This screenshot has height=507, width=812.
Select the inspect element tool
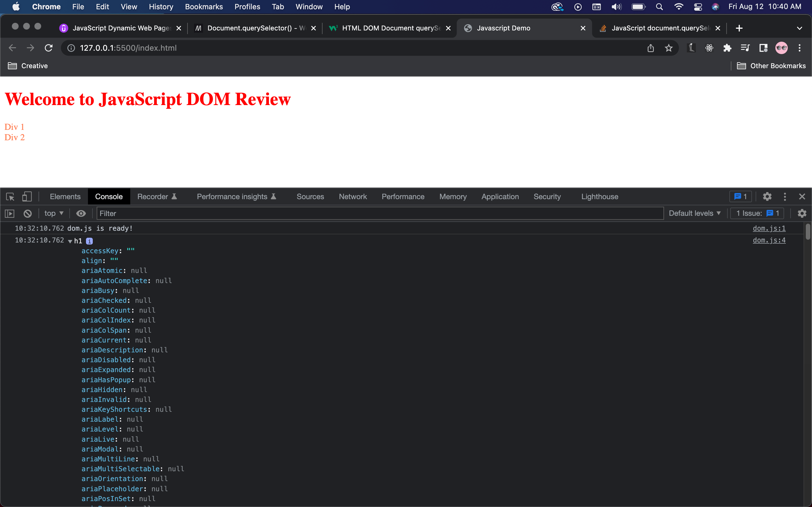click(x=10, y=197)
